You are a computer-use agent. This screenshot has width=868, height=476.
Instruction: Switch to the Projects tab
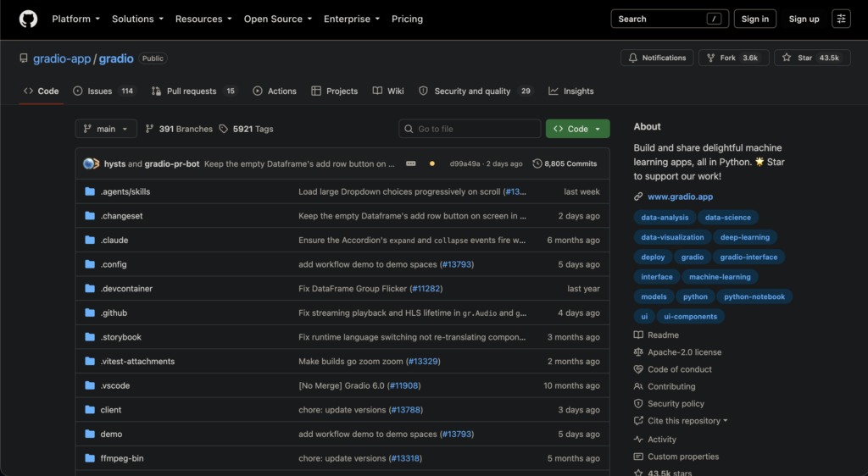click(334, 91)
